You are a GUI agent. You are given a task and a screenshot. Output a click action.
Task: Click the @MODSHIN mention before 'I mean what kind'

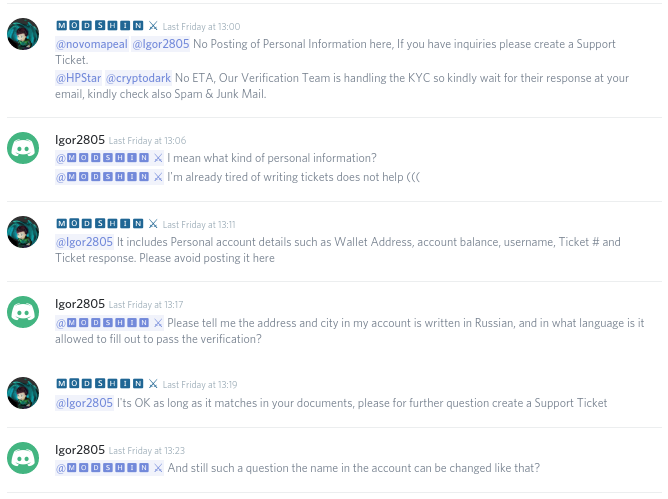tap(109, 158)
